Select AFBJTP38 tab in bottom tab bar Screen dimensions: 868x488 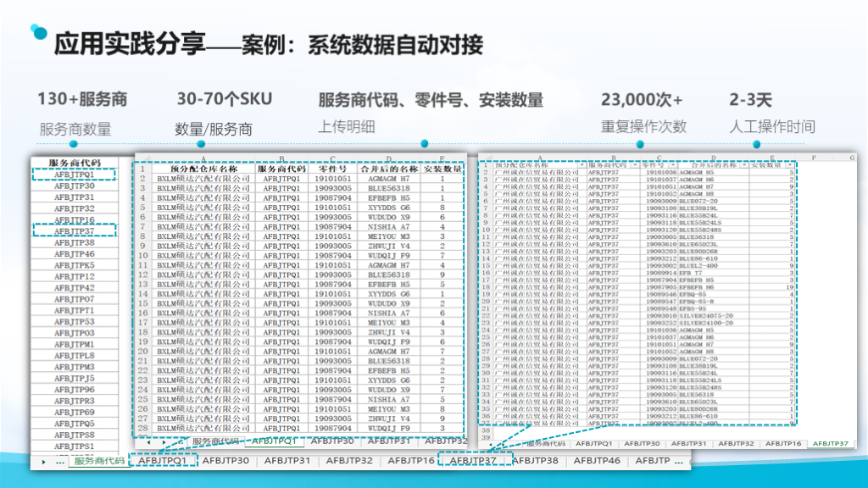point(535,460)
